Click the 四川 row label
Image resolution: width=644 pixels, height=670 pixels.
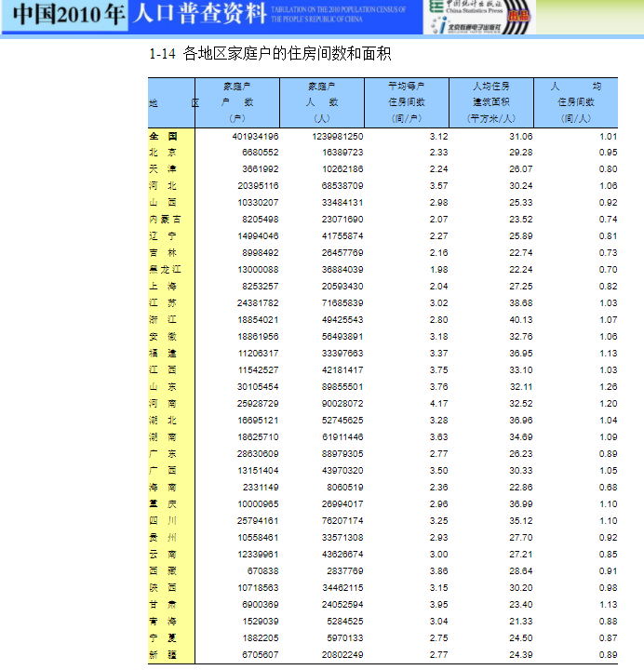[x=163, y=521]
